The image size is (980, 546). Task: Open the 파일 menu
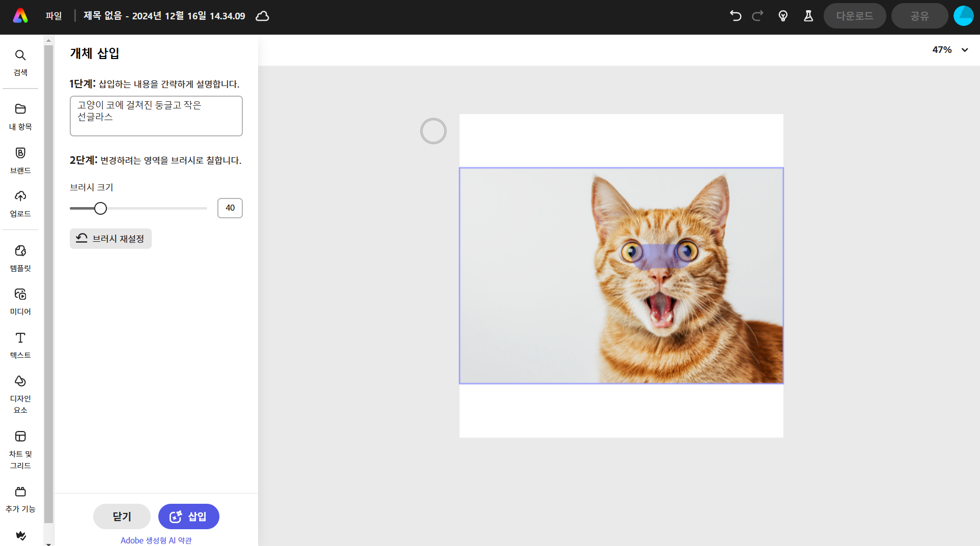click(x=53, y=16)
